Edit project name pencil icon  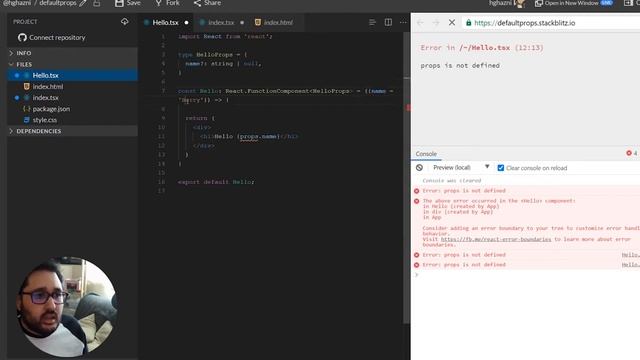[83, 3]
